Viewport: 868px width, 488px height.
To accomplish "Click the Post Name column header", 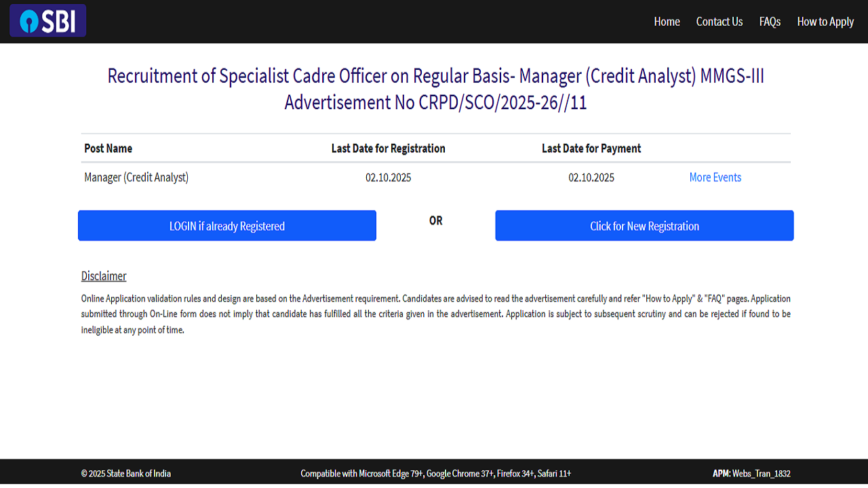I will (108, 148).
